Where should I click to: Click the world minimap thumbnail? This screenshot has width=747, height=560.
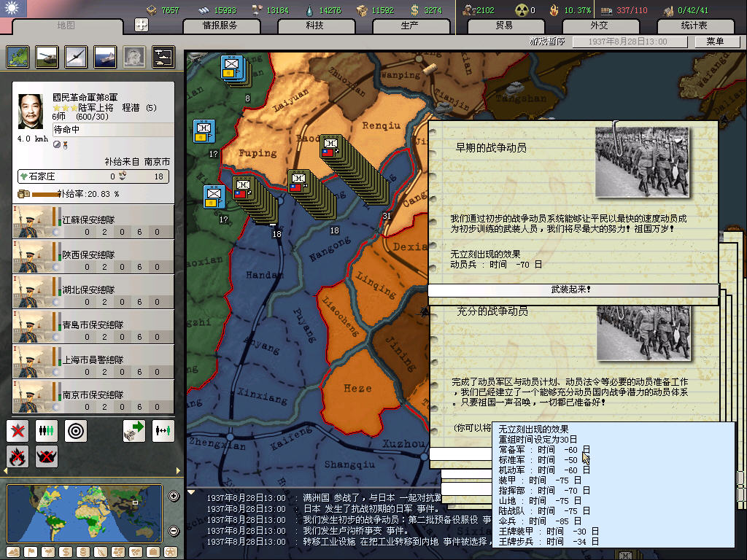86,513
